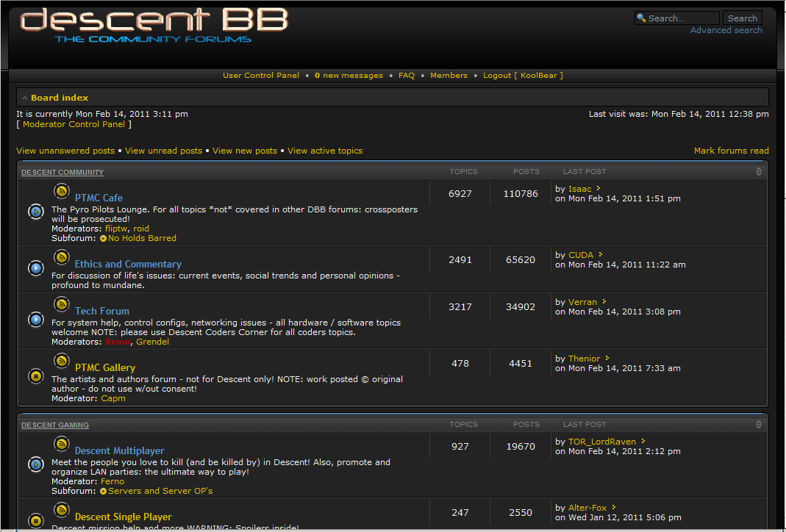Open the Tech Forum
Screen dimensions: 786x532
(101, 311)
